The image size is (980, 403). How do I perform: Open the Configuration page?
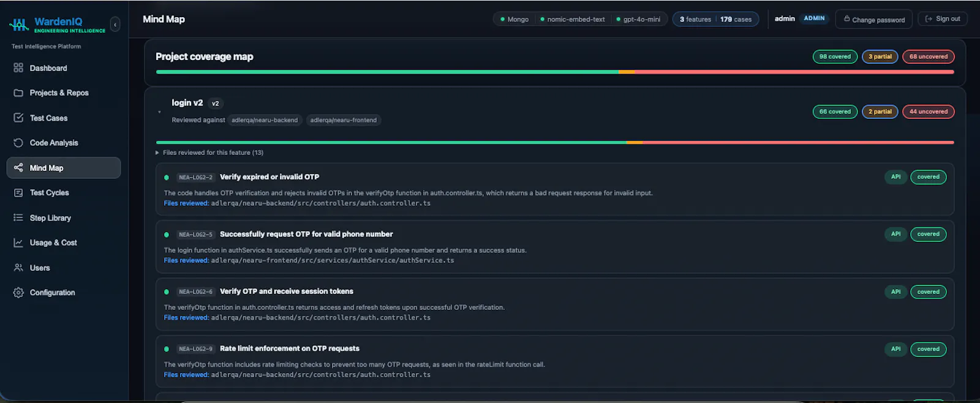[x=64, y=293]
